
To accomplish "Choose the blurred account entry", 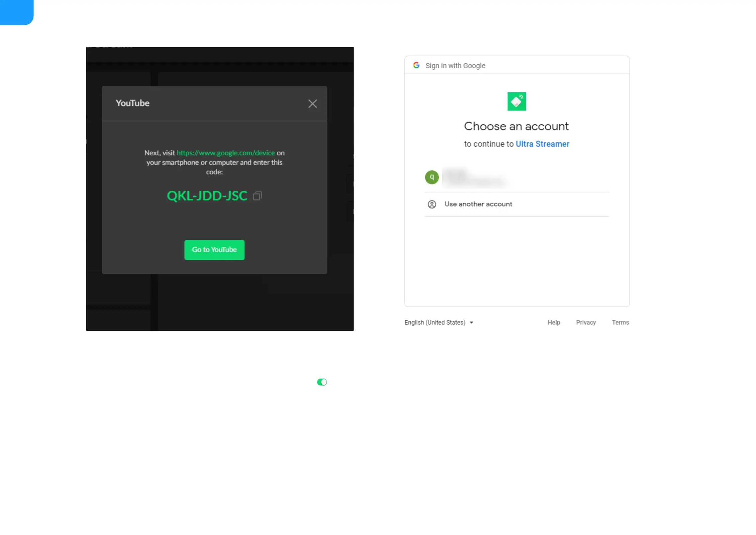I will 475,178.
